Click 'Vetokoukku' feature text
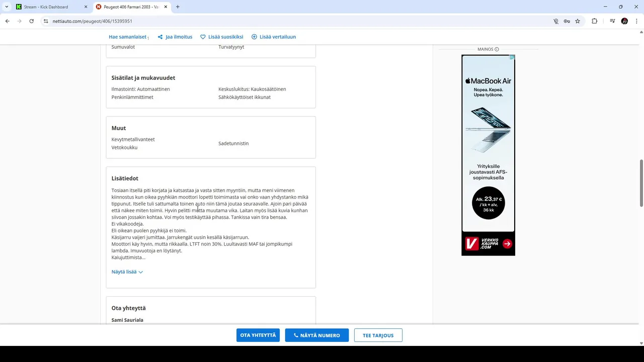 (x=124, y=147)
